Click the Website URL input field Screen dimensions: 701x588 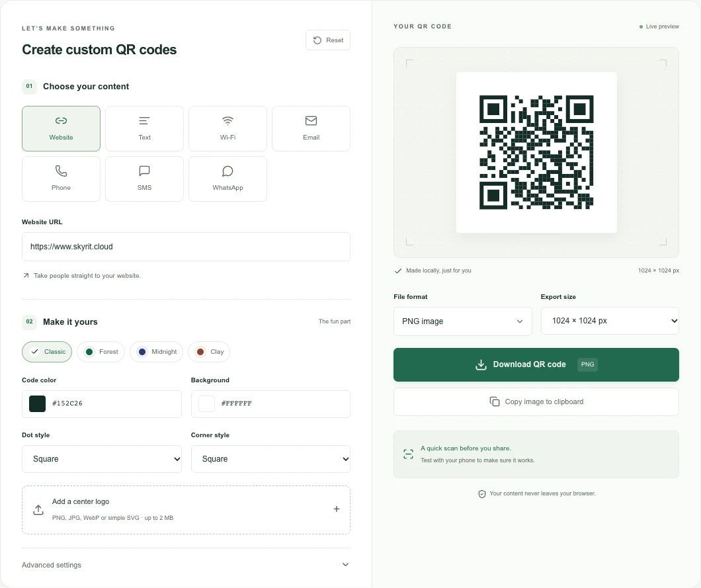[186, 247]
